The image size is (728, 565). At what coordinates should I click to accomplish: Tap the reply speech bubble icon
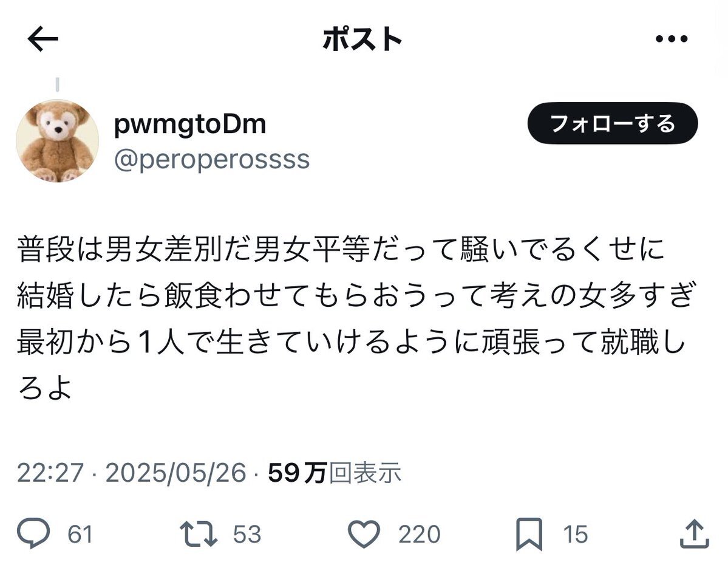click(33, 533)
